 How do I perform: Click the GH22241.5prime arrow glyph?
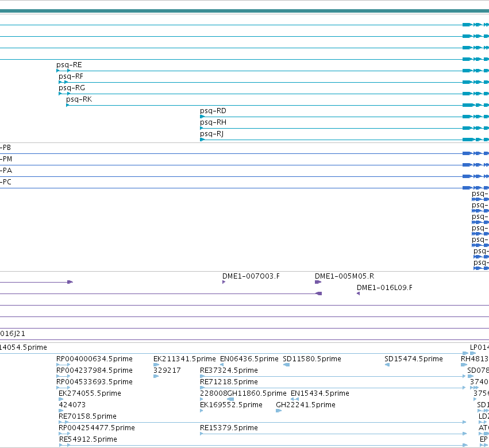click(x=279, y=411)
